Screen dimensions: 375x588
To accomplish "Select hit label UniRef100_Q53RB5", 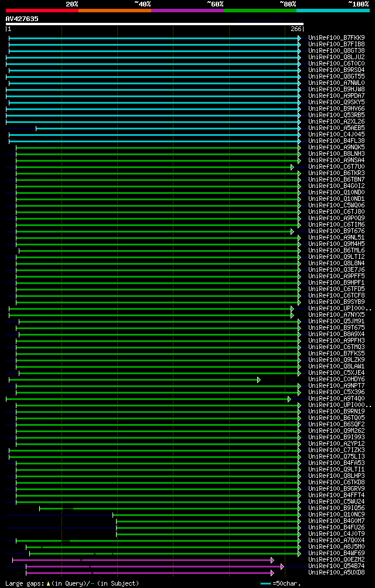I will (336, 115).
